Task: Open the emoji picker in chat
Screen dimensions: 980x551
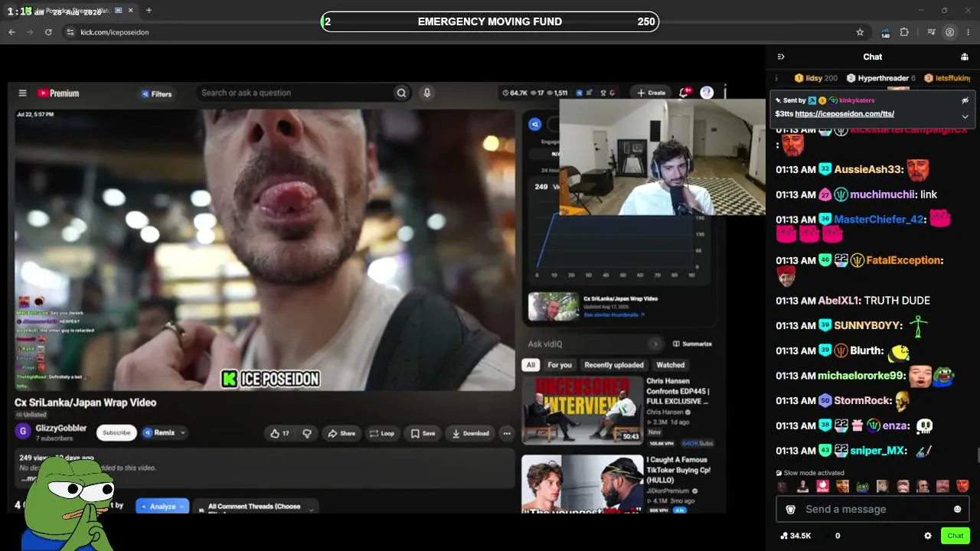Action: coord(957,509)
